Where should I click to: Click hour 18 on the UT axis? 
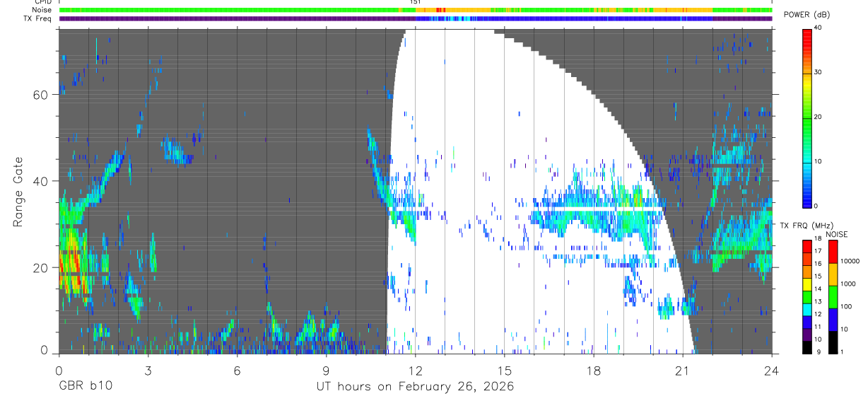[594, 370]
